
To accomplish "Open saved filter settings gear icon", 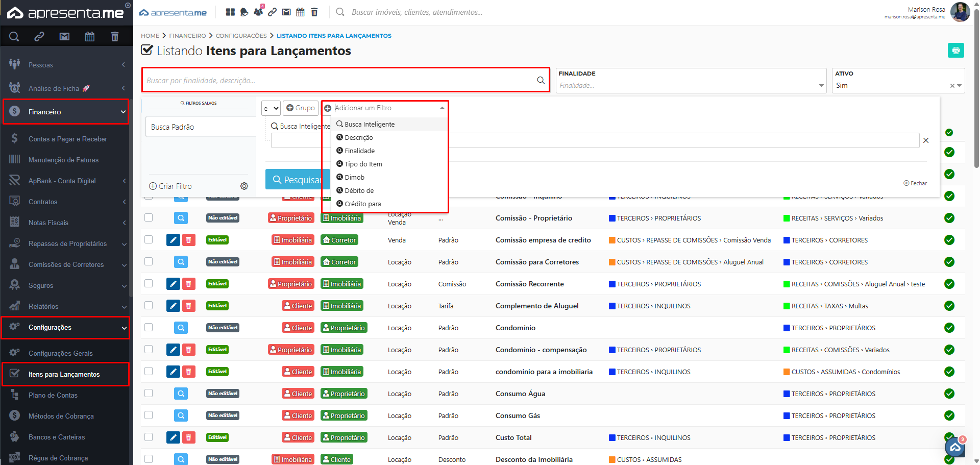I will pos(244,186).
